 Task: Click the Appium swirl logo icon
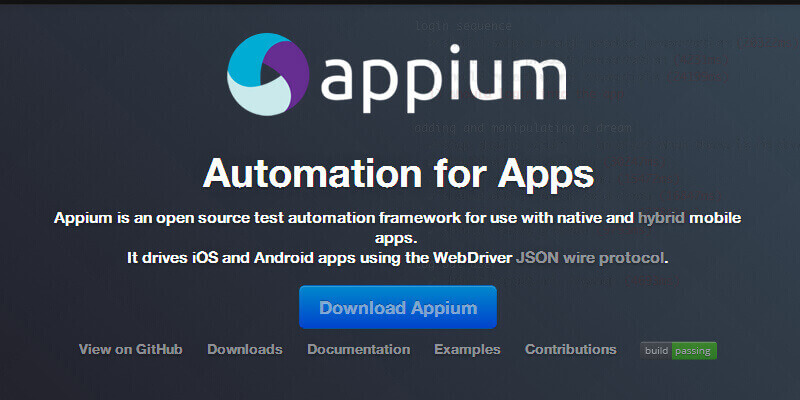click(x=268, y=74)
